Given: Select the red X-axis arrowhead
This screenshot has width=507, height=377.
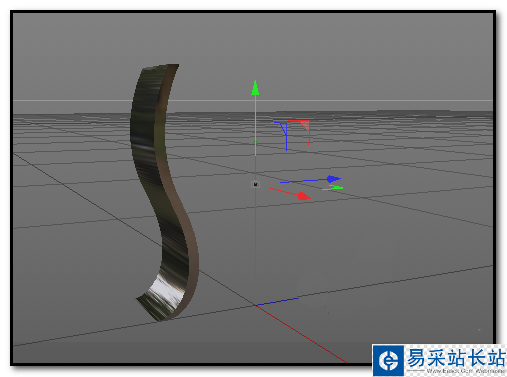Looking at the screenshot, I should [x=303, y=196].
